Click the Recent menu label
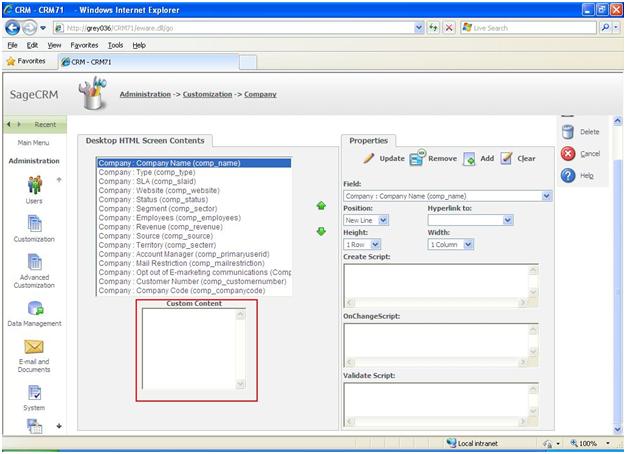 (45, 125)
